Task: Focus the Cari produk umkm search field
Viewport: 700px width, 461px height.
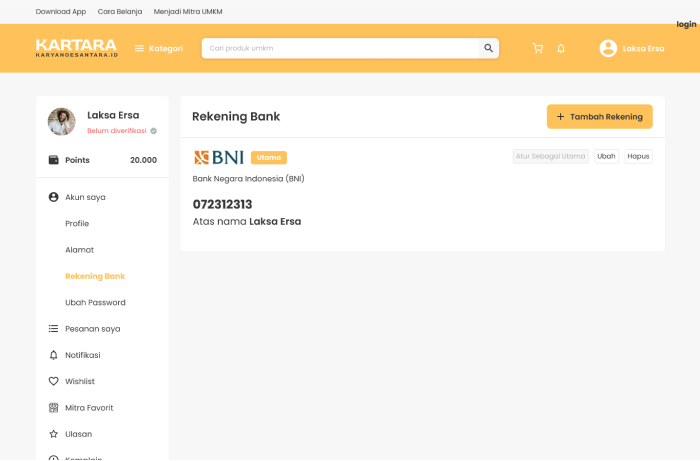Action: [340, 48]
